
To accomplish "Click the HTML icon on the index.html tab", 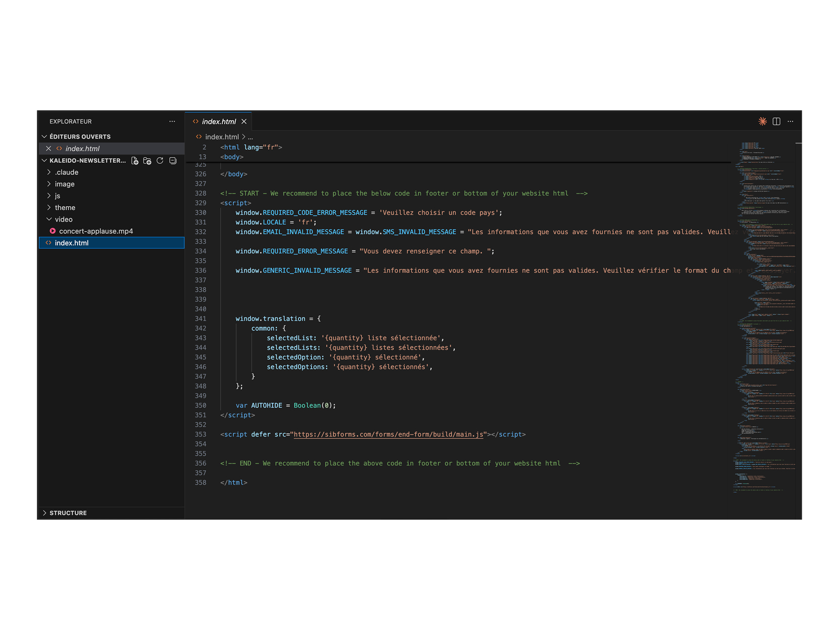I will 196,121.
